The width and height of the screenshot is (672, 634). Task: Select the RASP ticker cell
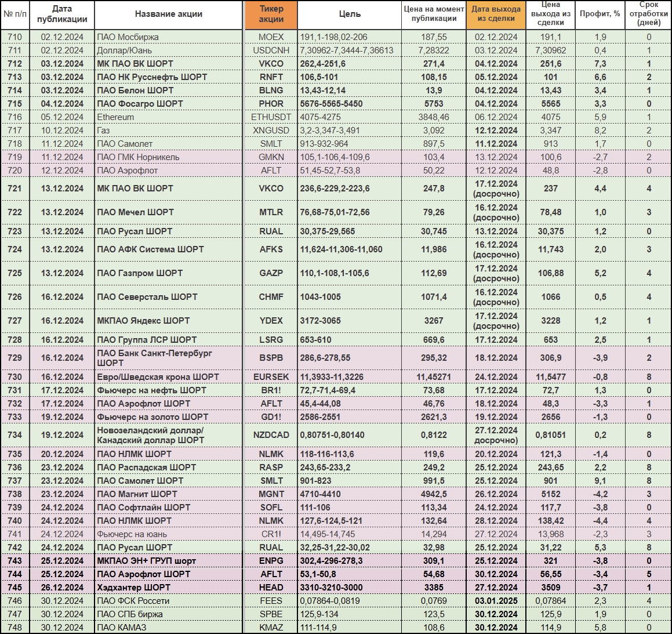(x=271, y=468)
